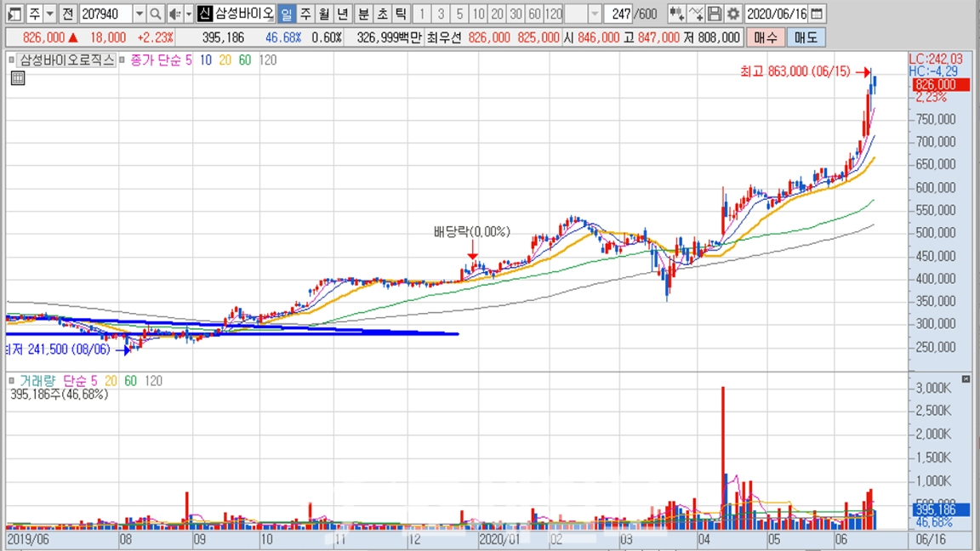
Task: Open chart settings gear icon
Action: point(732,14)
